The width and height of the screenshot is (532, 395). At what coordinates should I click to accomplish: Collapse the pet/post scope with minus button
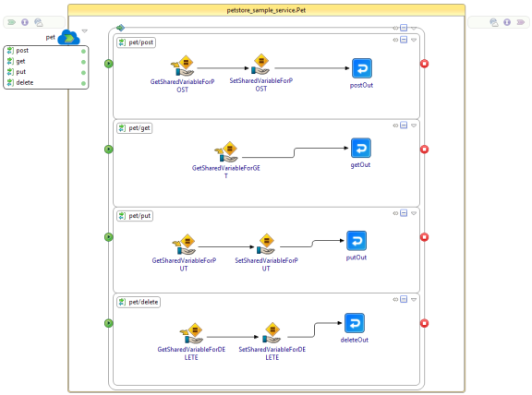click(x=404, y=40)
